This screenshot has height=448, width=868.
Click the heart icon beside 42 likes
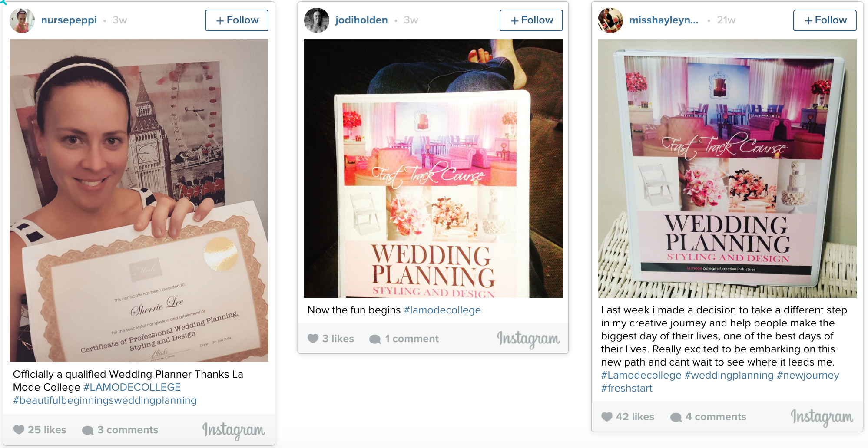pyautogui.click(x=607, y=417)
